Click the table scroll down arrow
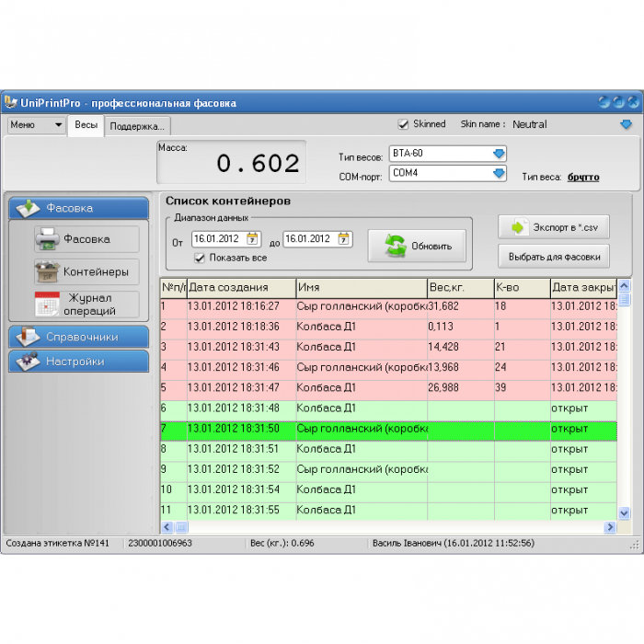 pyautogui.click(x=625, y=513)
